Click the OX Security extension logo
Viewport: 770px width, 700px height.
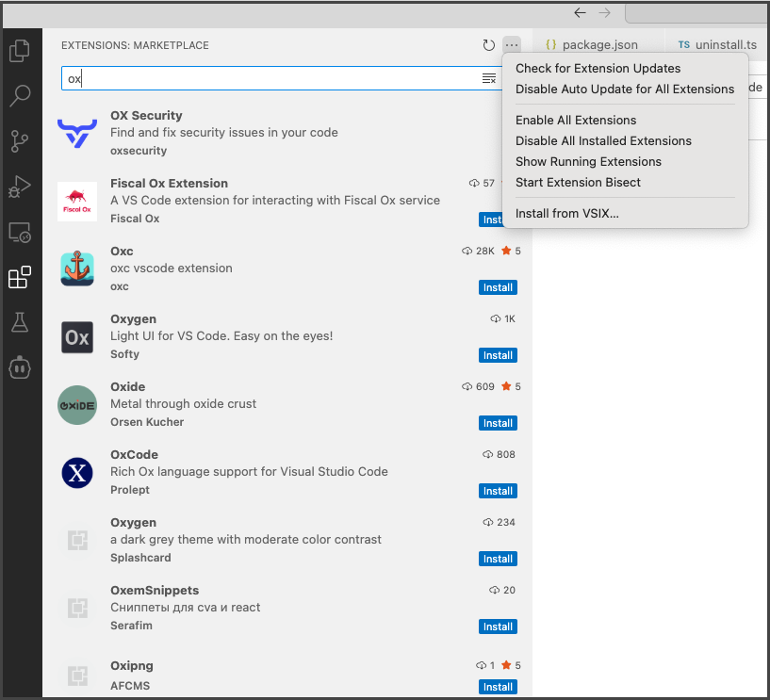tap(77, 134)
